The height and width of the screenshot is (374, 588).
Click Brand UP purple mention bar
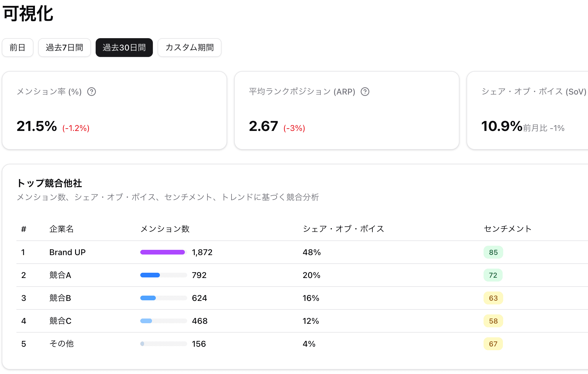(x=163, y=252)
